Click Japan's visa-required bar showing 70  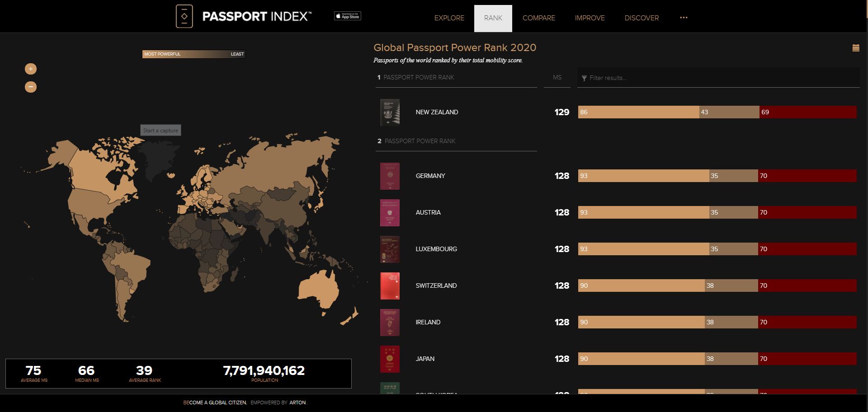point(807,359)
